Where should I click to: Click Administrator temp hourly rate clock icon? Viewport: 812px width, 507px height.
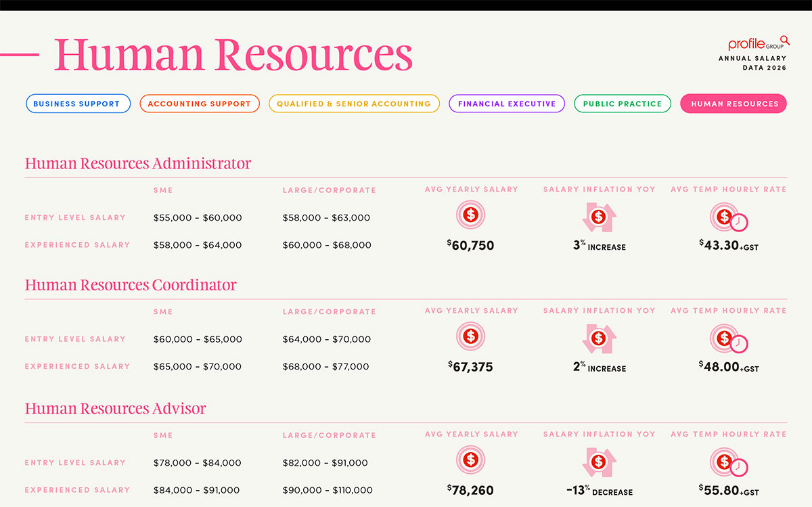[728, 217]
